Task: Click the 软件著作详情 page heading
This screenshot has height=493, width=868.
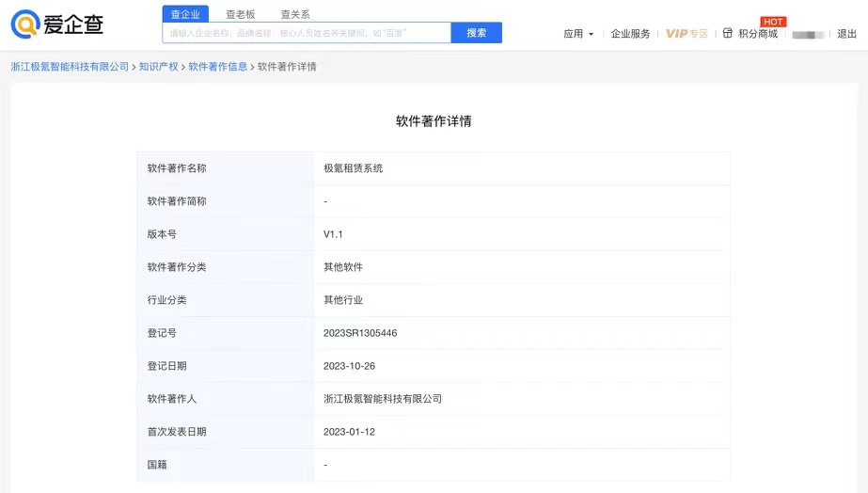Action: [434, 121]
